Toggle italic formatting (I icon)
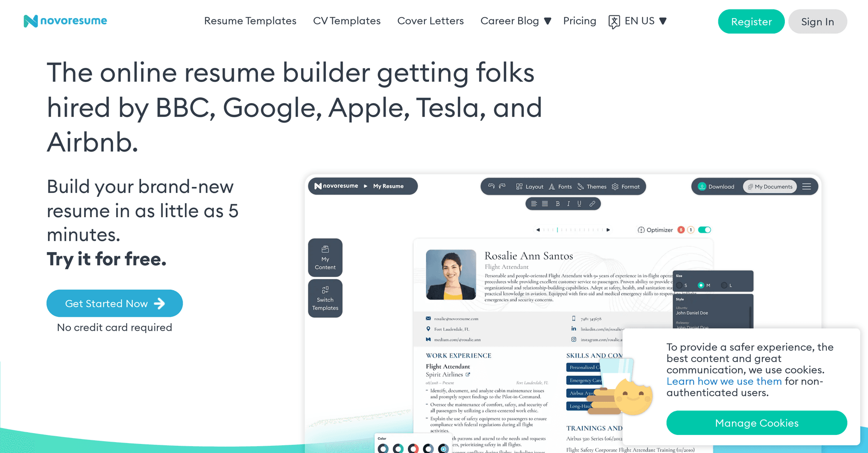This screenshot has height=453, width=868. (x=568, y=204)
